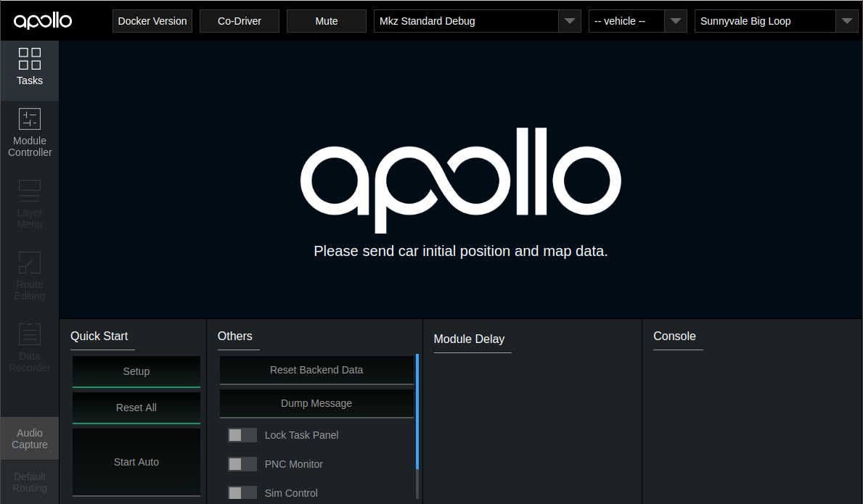This screenshot has height=504, width=863.
Task: Click the Reset All button
Action: 136,408
